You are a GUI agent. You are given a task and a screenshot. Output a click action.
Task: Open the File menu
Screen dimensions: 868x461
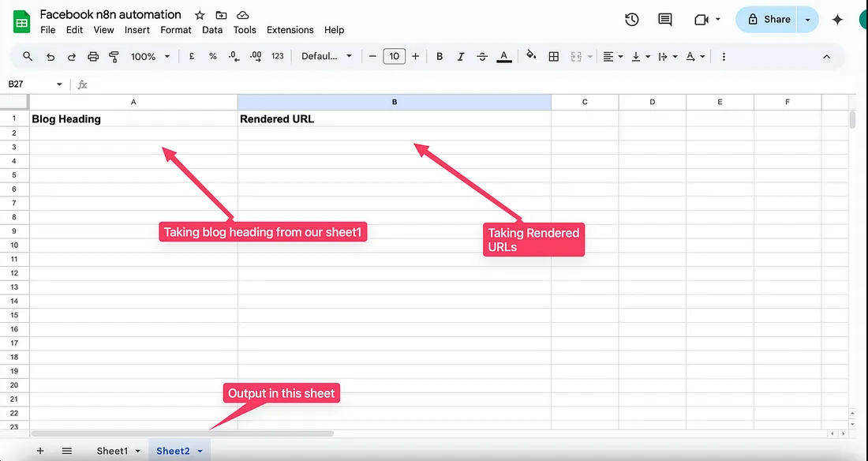point(48,30)
